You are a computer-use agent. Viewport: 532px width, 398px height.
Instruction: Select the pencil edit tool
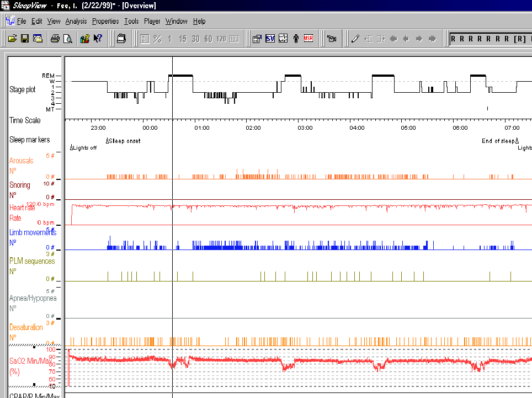click(x=355, y=39)
